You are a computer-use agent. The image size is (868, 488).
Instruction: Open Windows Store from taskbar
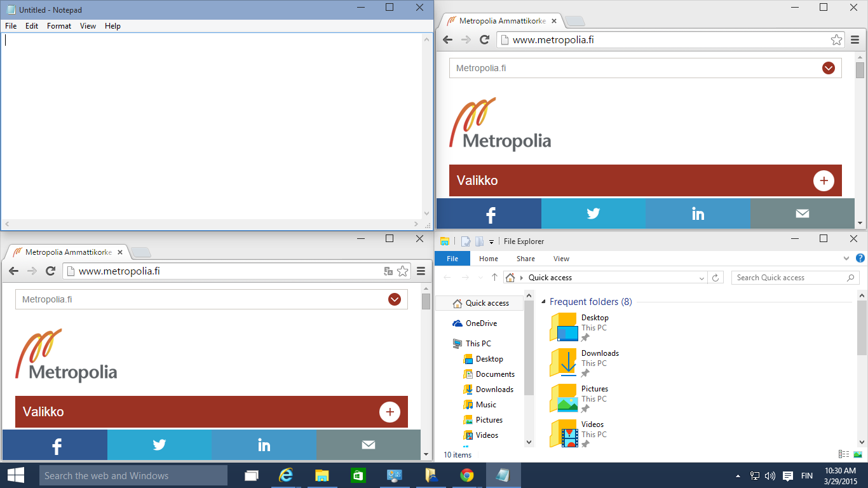click(x=358, y=475)
